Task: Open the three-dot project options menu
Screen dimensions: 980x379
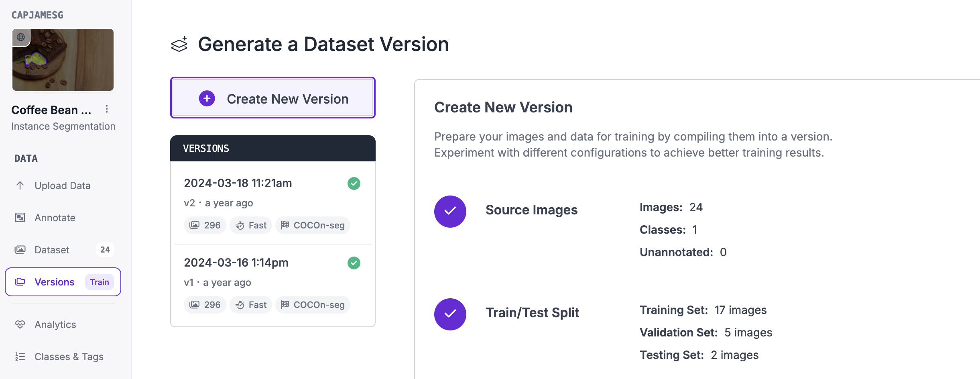Action: (x=107, y=109)
